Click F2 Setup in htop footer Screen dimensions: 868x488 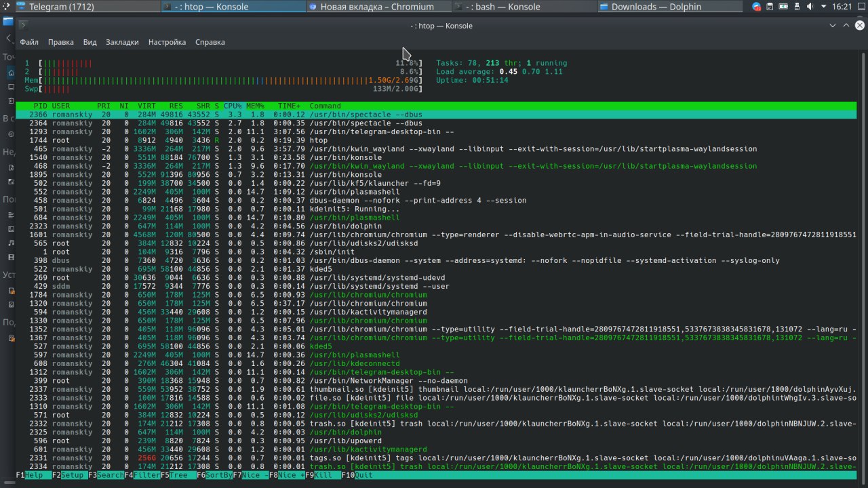70,475
